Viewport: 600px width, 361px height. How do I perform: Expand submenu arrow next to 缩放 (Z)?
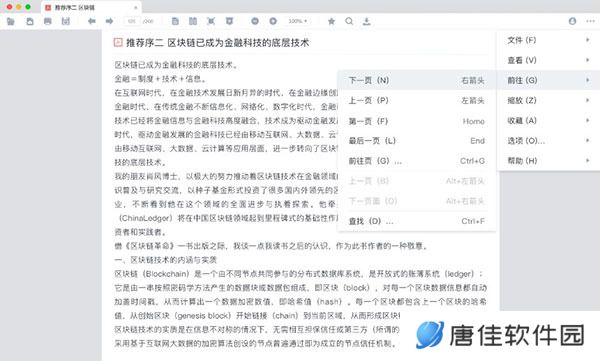[587, 100]
